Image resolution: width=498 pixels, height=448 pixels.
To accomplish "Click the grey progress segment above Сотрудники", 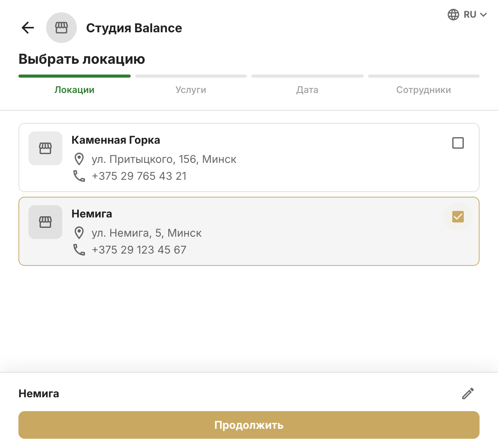I will [x=424, y=76].
